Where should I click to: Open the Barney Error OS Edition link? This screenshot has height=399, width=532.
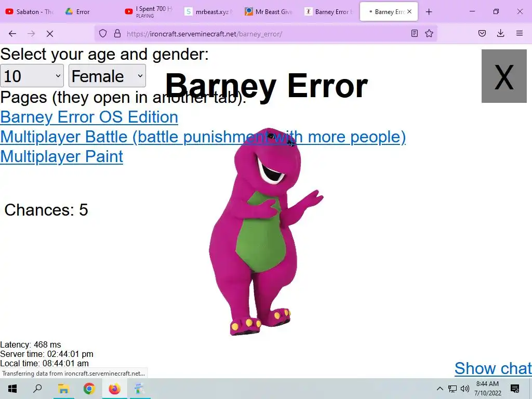[x=89, y=117]
